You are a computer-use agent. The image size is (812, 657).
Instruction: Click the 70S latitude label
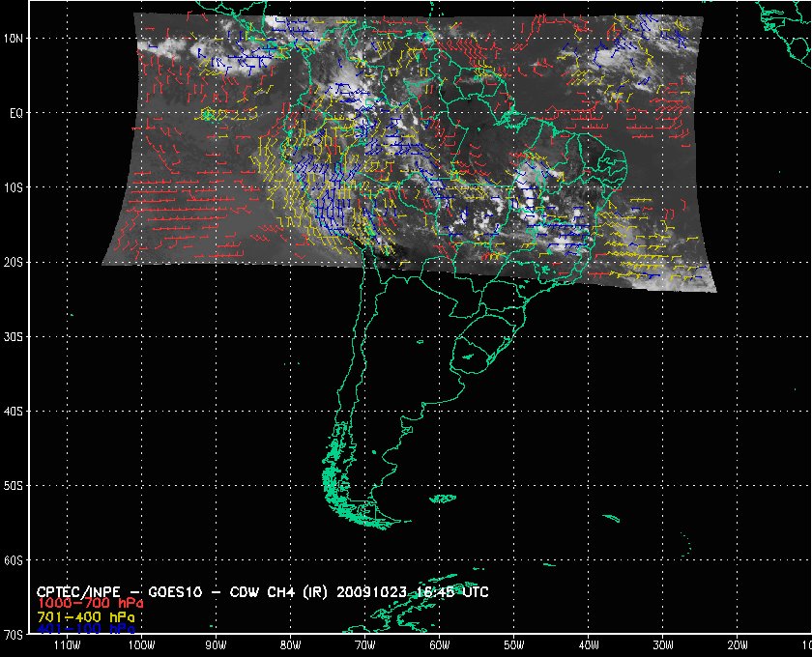tap(14, 635)
